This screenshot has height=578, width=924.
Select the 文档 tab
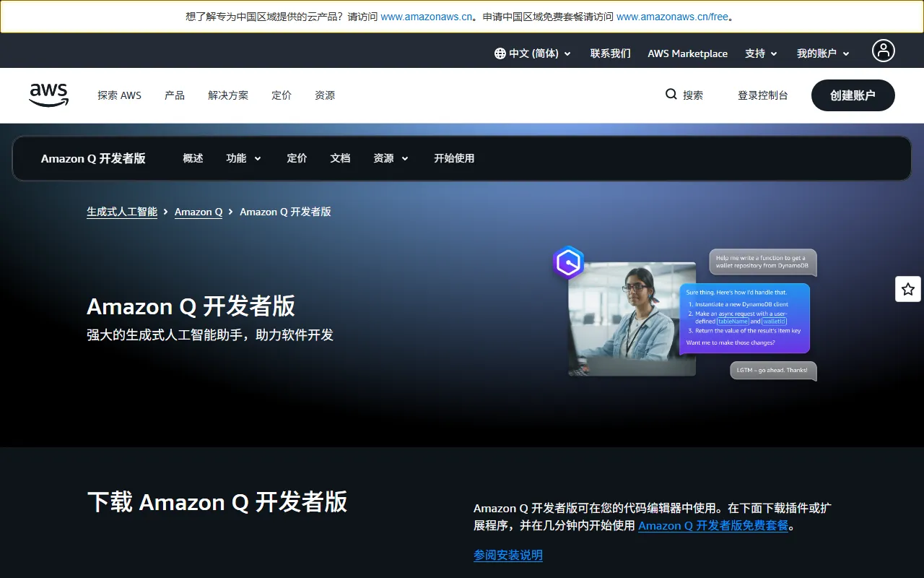click(x=340, y=158)
